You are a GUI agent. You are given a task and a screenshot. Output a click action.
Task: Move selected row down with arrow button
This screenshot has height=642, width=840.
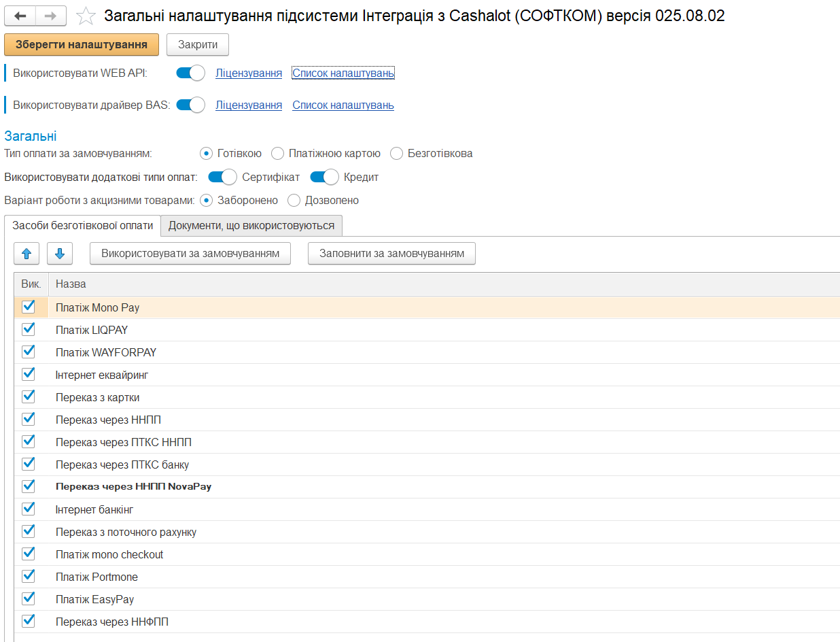pyautogui.click(x=60, y=254)
